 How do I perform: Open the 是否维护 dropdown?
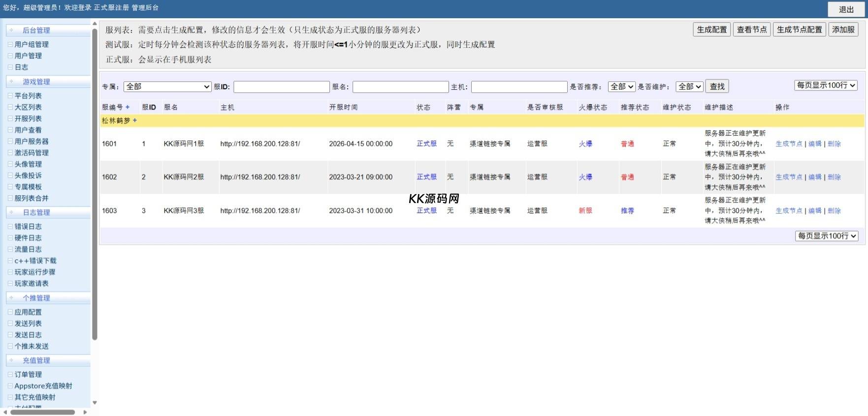coord(689,87)
